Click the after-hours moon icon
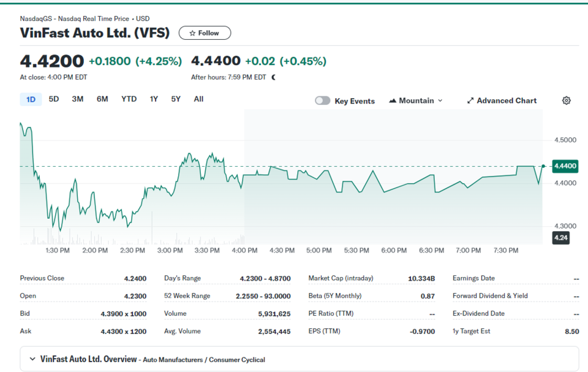 point(273,77)
